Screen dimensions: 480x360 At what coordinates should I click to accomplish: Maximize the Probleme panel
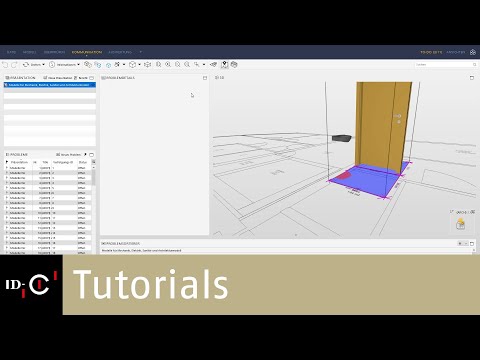(92, 155)
